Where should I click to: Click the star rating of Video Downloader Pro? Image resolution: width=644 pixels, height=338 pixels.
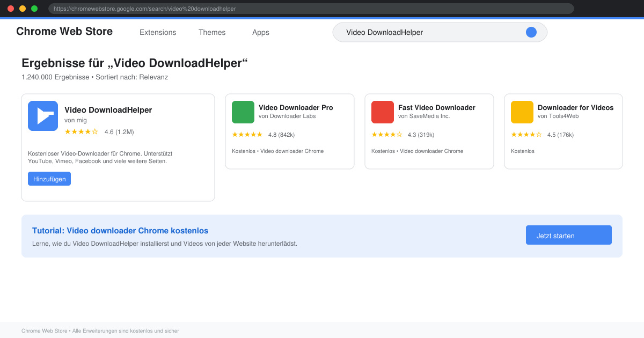pyautogui.click(x=247, y=134)
